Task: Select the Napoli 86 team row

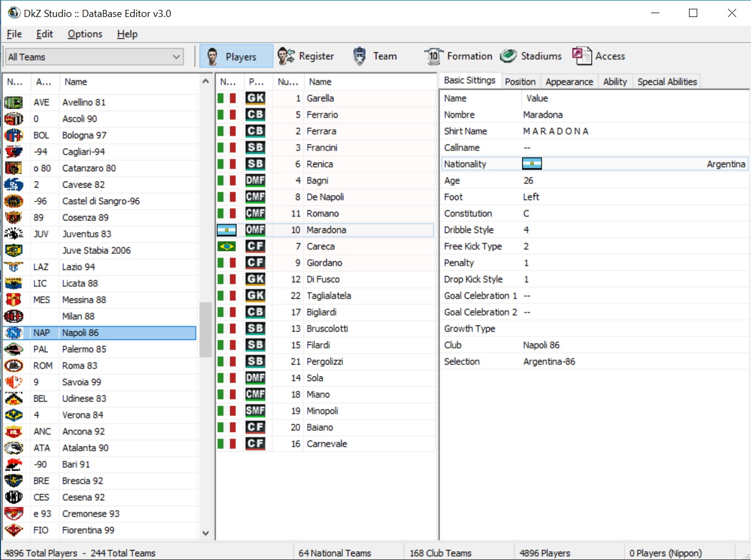Action: click(x=99, y=333)
